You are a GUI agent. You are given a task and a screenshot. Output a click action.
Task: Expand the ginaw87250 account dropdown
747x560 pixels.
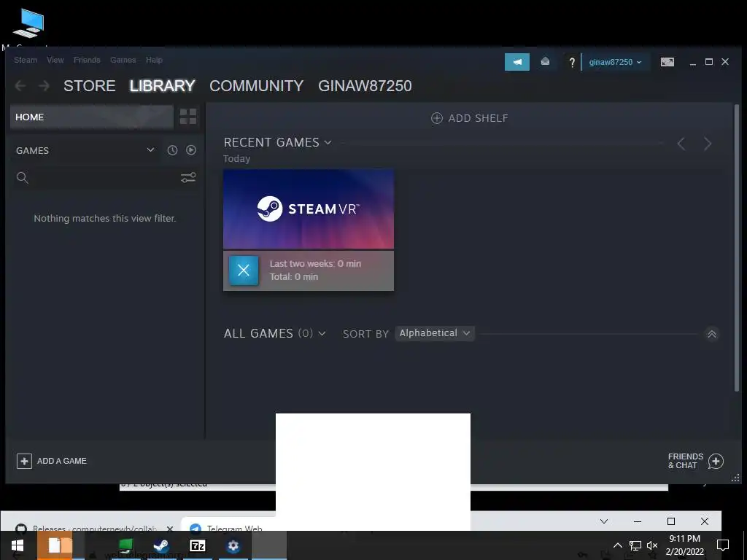coord(615,63)
